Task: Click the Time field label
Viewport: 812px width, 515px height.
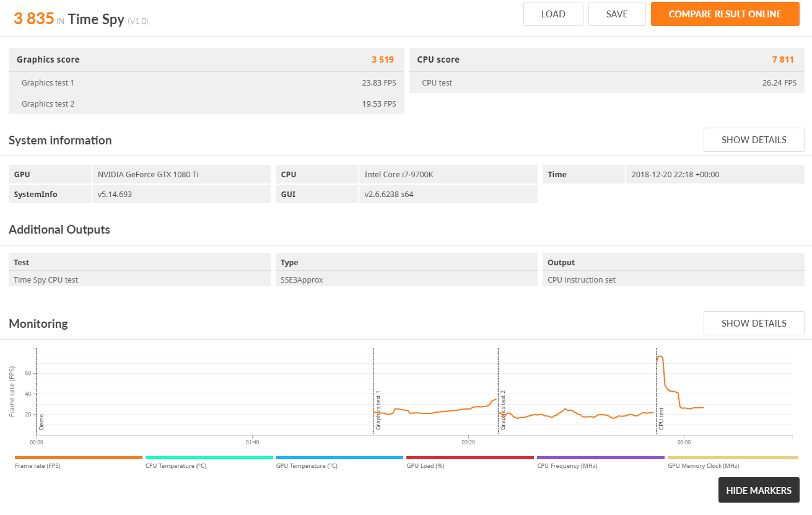Action: 557,174
